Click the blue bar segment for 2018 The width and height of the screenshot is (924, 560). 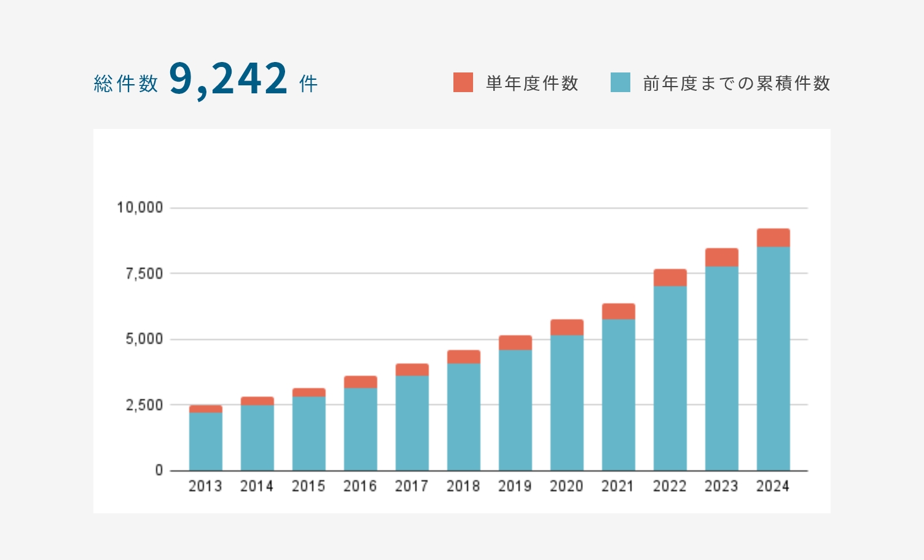click(464, 417)
